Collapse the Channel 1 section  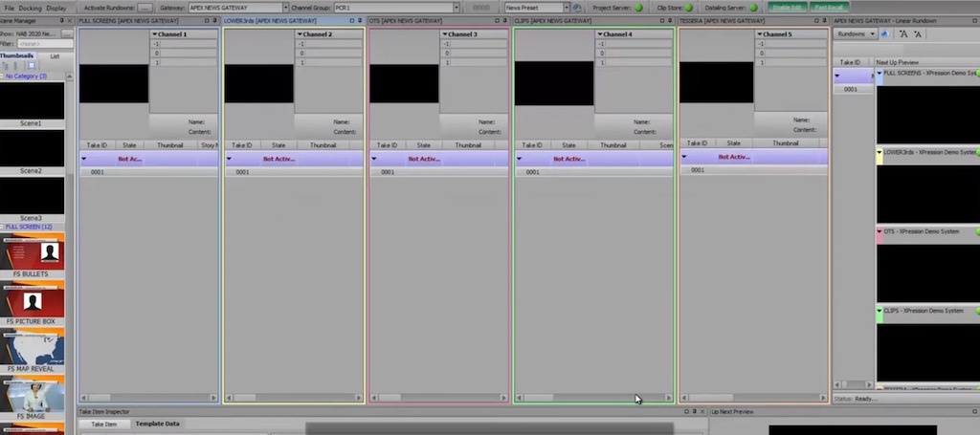click(154, 34)
